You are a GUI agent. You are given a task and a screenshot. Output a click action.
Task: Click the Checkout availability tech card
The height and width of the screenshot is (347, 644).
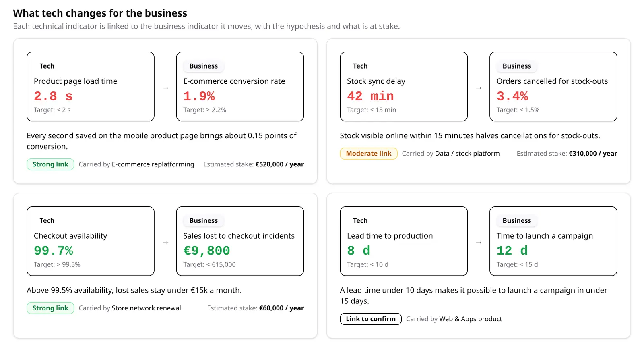point(91,241)
